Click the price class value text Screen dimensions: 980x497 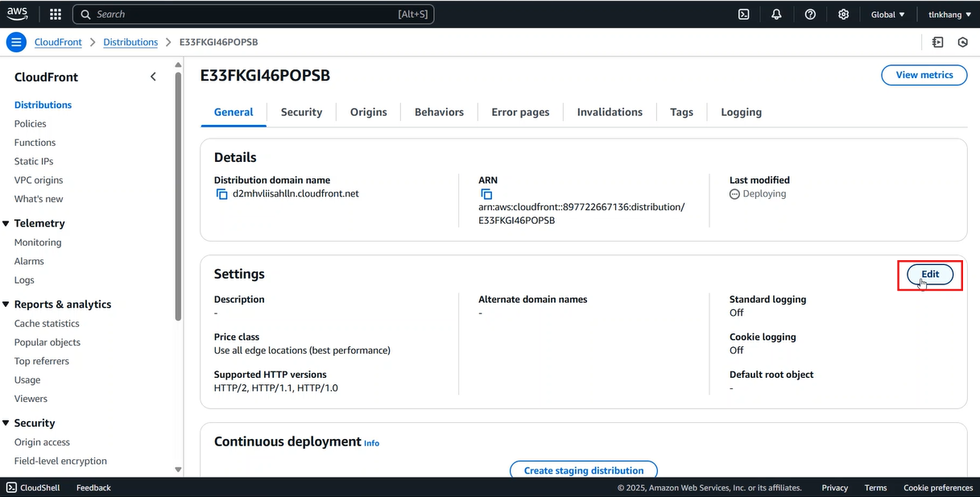pos(302,350)
